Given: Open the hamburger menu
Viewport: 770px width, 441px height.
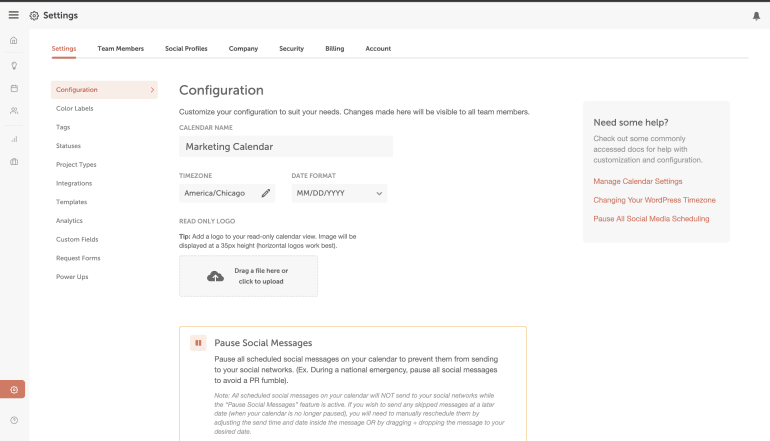Looking at the screenshot, I should point(13,15).
